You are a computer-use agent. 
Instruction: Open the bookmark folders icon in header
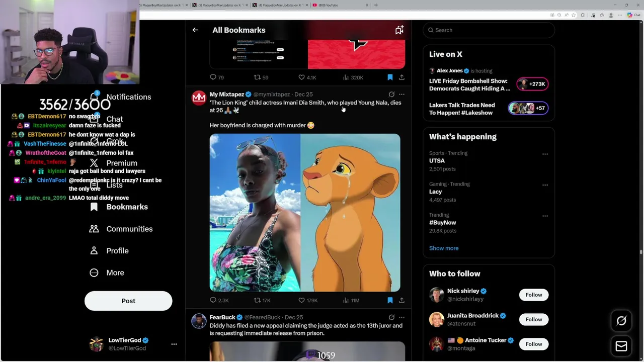point(399,30)
